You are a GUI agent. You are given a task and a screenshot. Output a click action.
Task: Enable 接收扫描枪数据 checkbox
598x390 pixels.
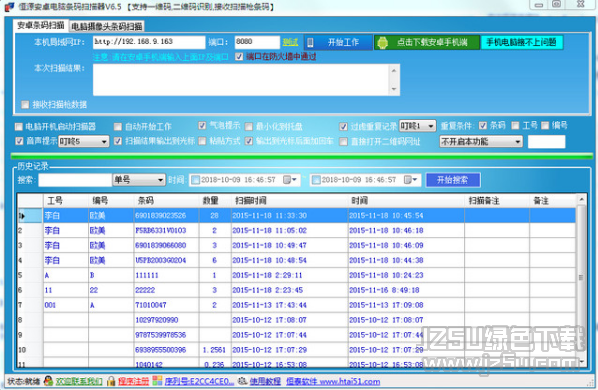(25, 104)
